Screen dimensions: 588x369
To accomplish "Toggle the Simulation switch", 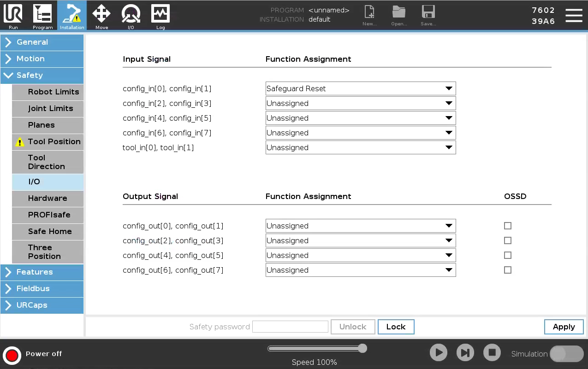I will [567, 354].
